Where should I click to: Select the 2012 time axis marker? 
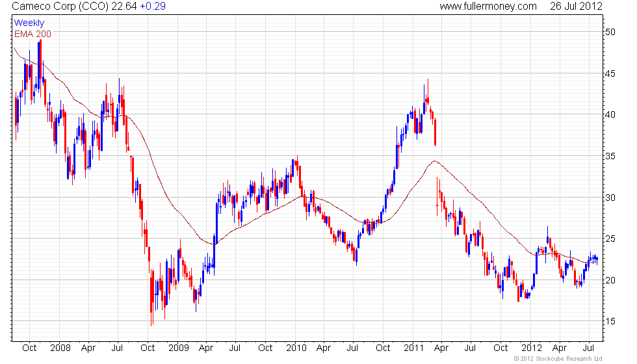(532, 348)
